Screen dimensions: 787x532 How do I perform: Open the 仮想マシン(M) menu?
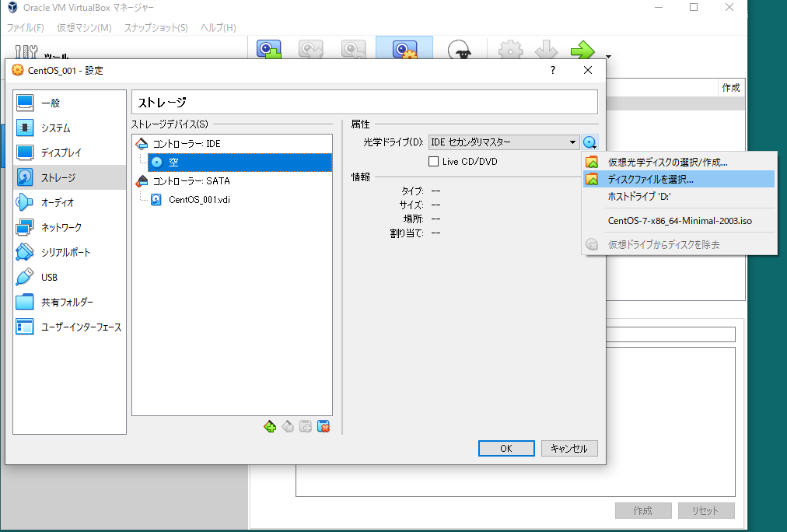[x=84, y=27]
